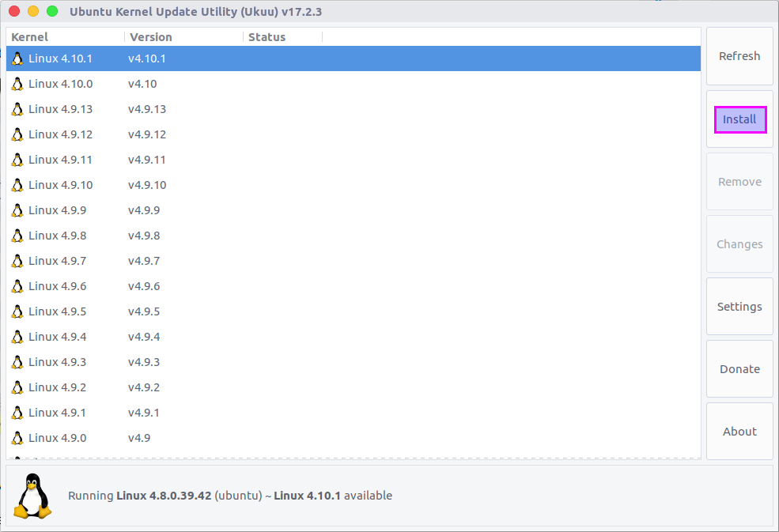Install the selected kernel
Image resolution: width=779 pixels, height=532 pixels.
point(739,119)
